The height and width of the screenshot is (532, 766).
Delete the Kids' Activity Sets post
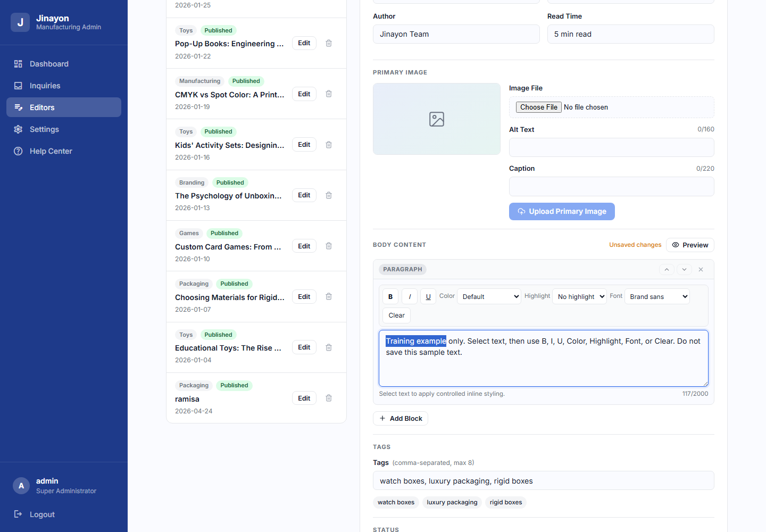point(329,145)
